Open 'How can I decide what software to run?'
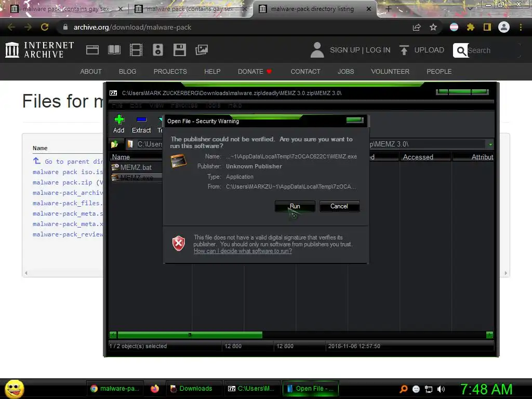 pyautogui.click(x=243, y=251)
